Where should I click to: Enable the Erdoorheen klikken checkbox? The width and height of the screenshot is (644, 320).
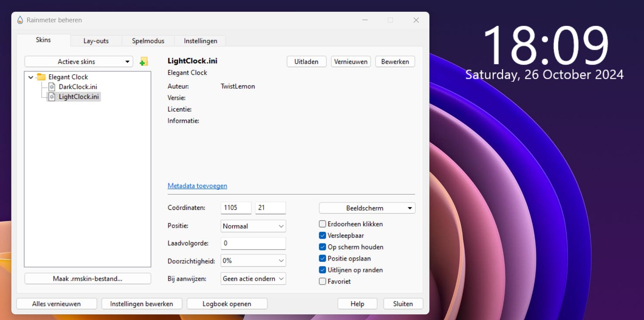point(323,224)
